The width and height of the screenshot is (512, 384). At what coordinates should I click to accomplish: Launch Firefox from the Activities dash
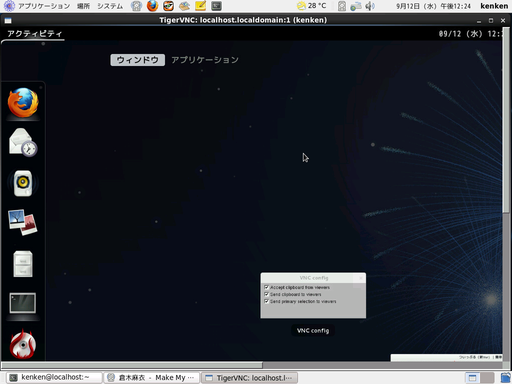click(x=23, y=103)
